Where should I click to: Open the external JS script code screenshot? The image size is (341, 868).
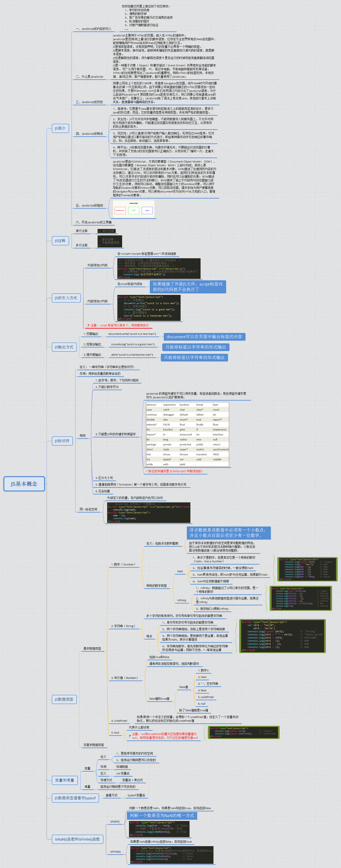click(159, 268)
